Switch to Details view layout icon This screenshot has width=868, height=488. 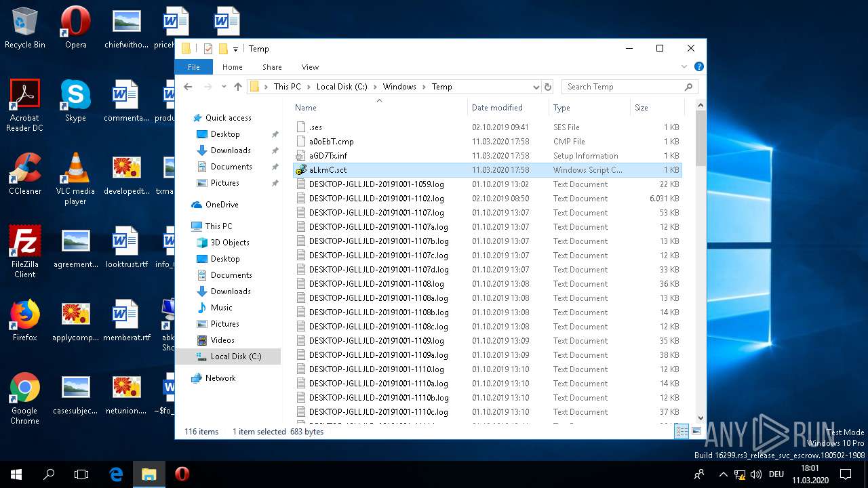click(681, 432)
